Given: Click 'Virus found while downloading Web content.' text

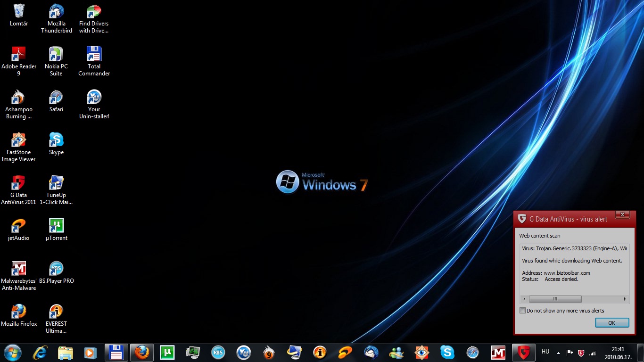Looking at the screenshot, I should [572, 261].
